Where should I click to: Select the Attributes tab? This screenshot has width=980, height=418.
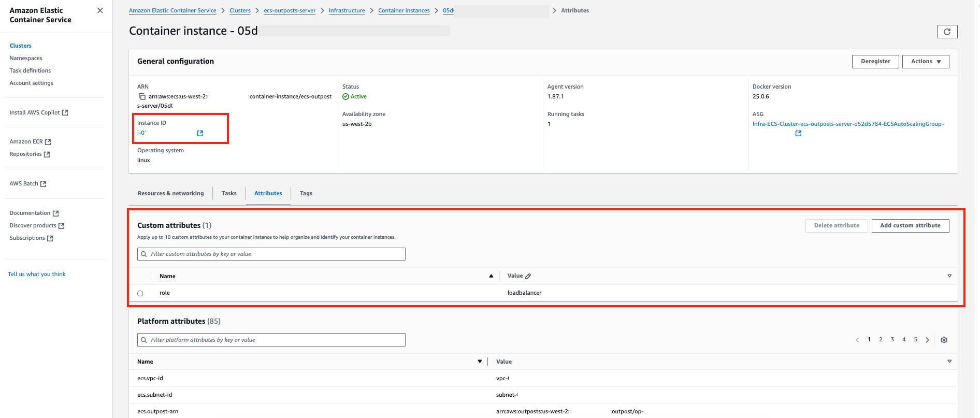(x=268, y=193)
